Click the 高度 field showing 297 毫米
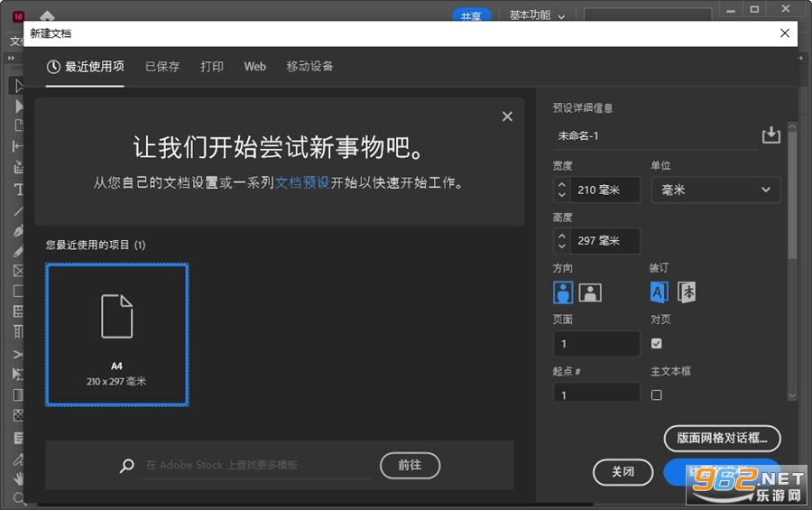Viewport: 812px width, 510px height. point(604,240)
